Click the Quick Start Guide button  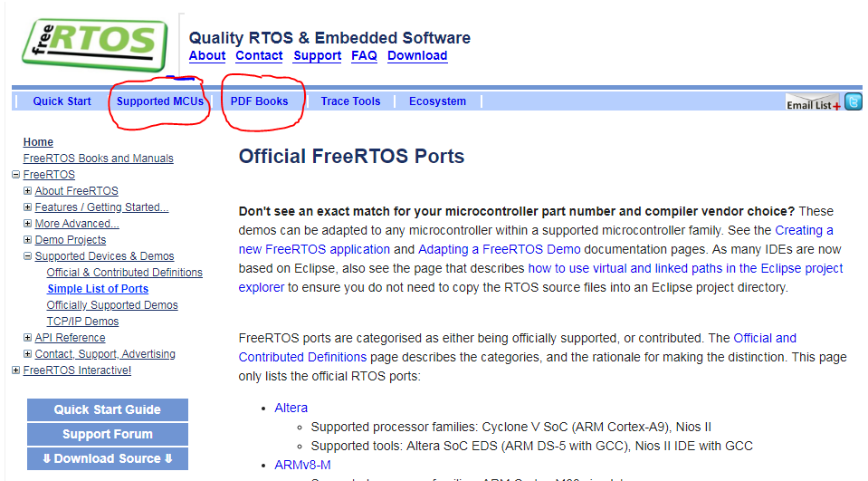(x=108, y=410)
